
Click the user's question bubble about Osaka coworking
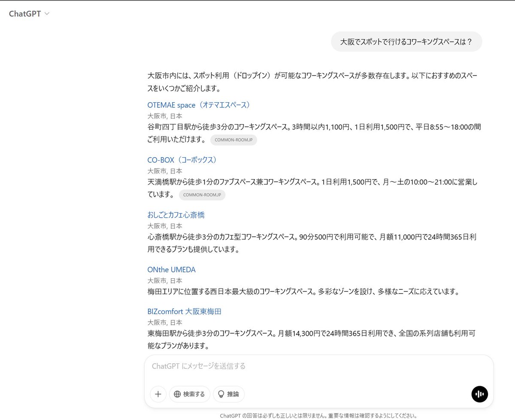[406, 42]
